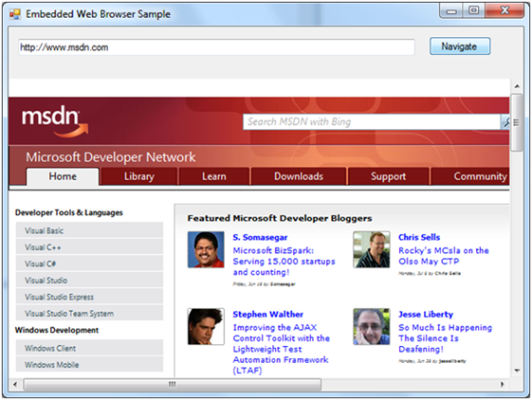The height and width of the screenshot is (400, 532).
Task: Open the Home tab
Action: point(63,176)
